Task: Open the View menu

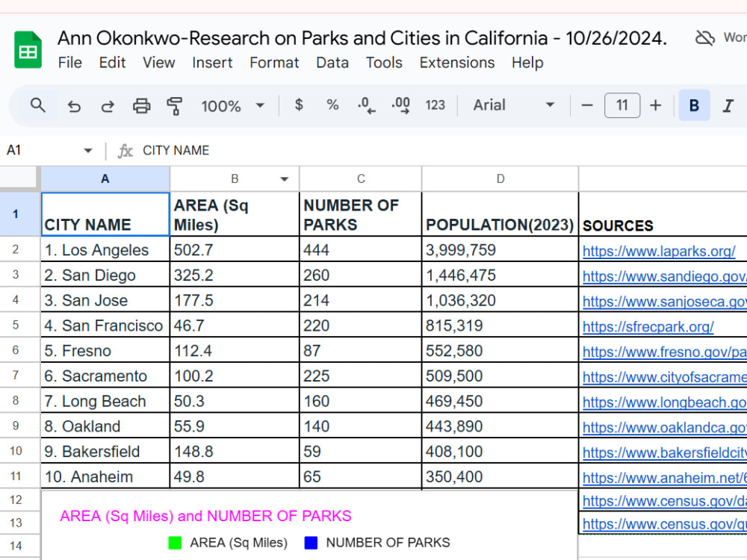Action: pos(159,63)
